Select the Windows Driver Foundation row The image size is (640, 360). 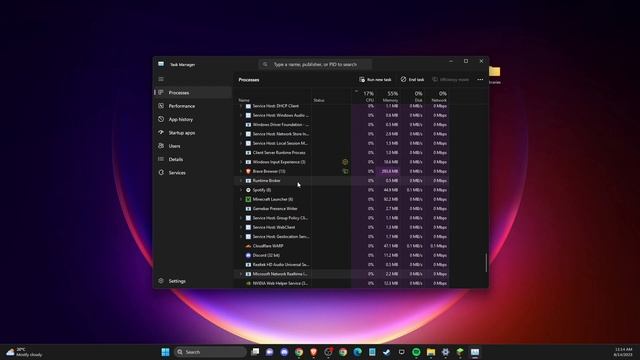(342, 124)
